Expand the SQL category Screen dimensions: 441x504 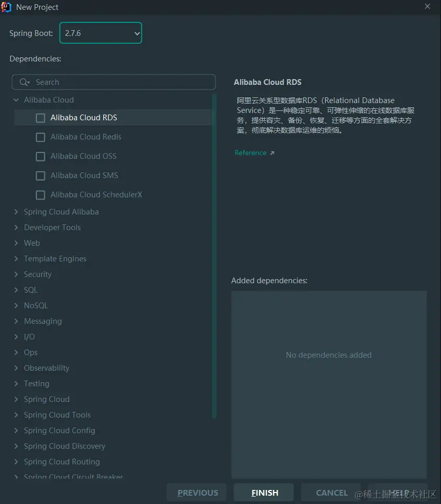[16, 290]
